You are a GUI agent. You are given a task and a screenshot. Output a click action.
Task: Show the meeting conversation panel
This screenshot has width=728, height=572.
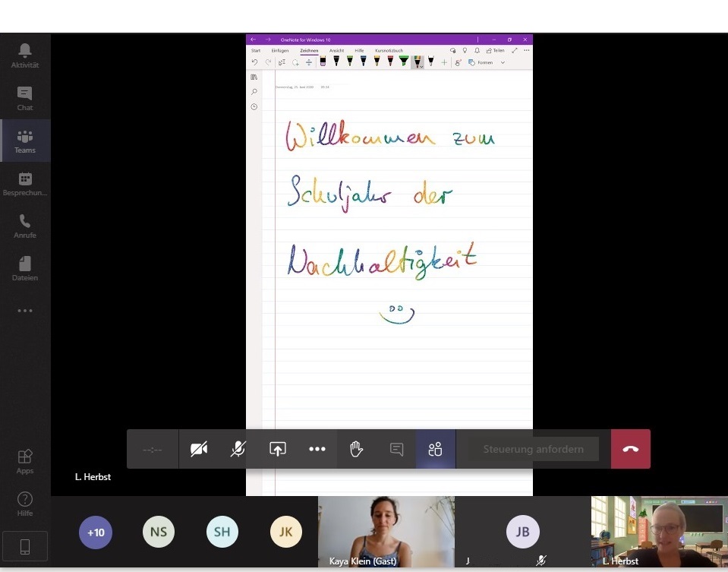396,449
